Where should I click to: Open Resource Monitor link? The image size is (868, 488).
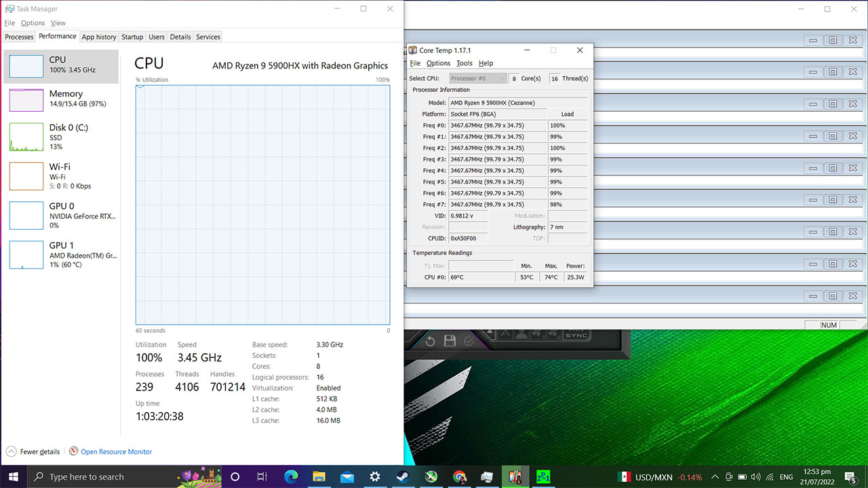(x=110, y=451)
